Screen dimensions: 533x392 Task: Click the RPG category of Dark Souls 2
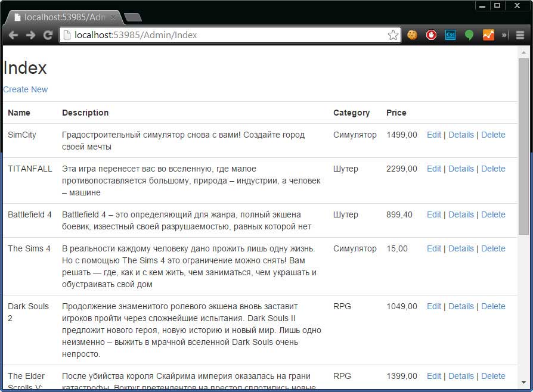pyautogui.click(x=342, y=306)
